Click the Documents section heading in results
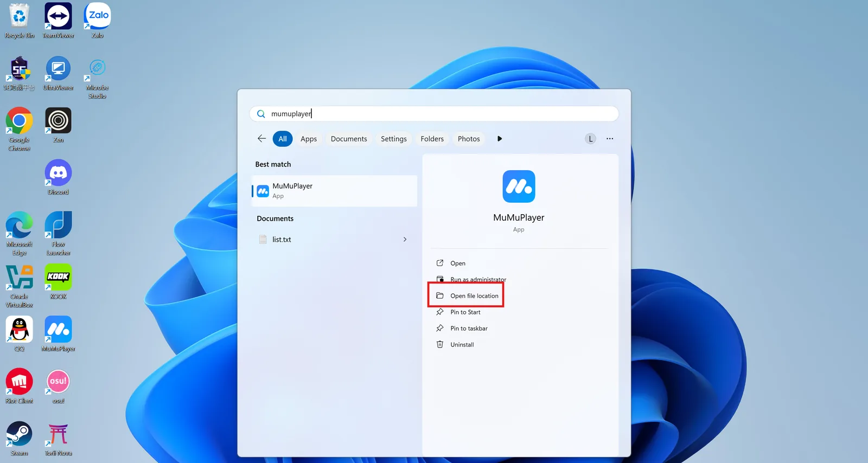The image size is (868, 463). (275, 218)
